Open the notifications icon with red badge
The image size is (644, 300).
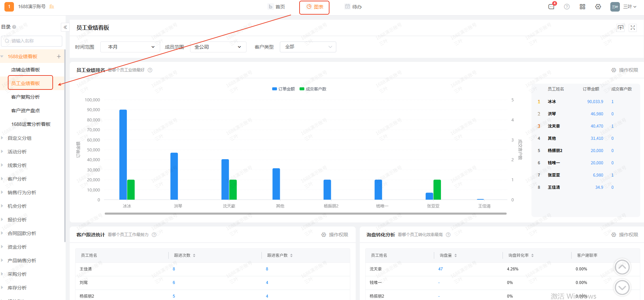click(552, 6)
